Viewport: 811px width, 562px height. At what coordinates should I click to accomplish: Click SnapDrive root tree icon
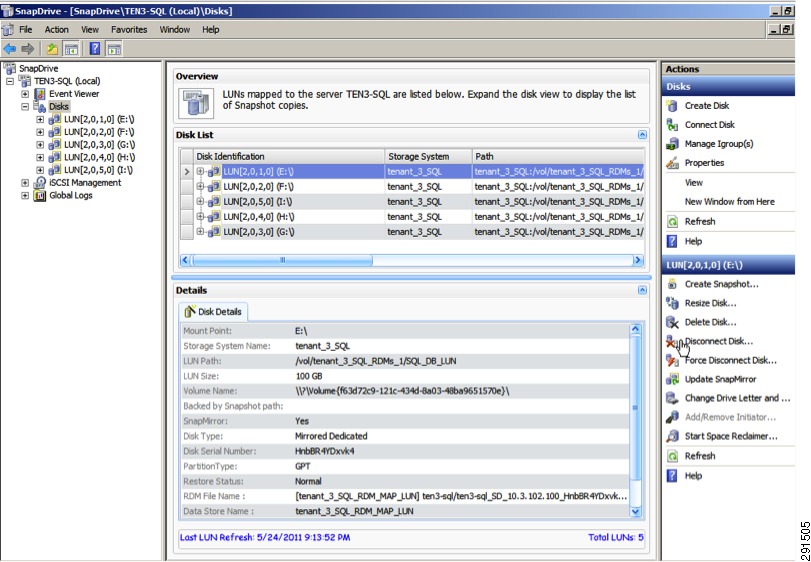[x=9, y=68]
